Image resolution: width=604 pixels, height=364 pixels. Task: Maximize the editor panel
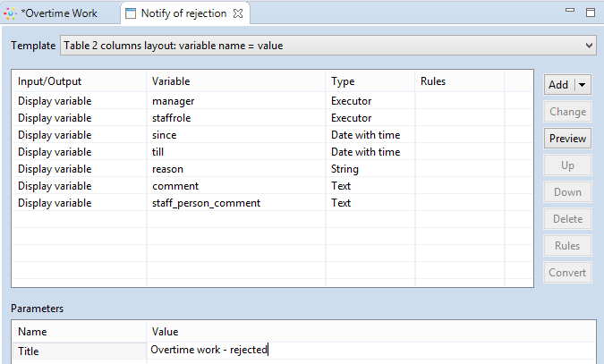tap(590, 13)
